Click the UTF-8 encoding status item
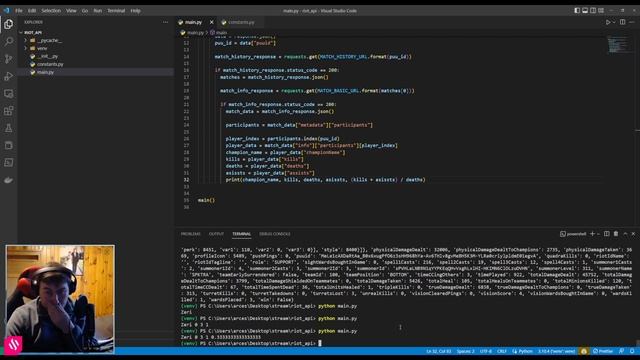Image resolution: width=640 pixels, height=360 pixels. [x=486, y=351]
